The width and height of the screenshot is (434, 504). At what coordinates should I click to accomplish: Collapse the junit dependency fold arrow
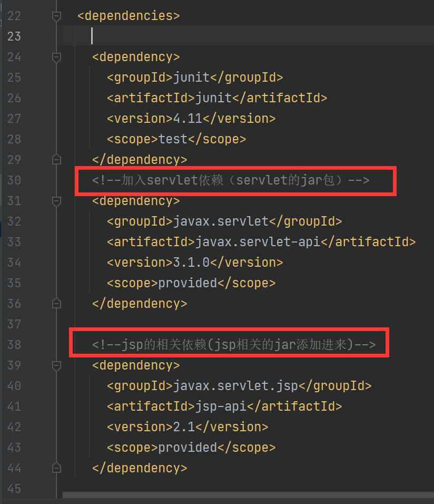click(x=56, y=56)
